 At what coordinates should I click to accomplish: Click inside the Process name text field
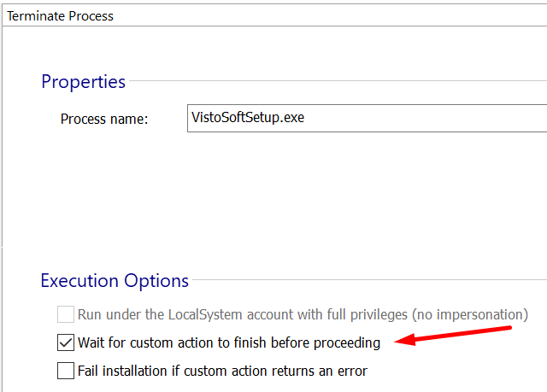pyautogui.click(x=368, y=118)
